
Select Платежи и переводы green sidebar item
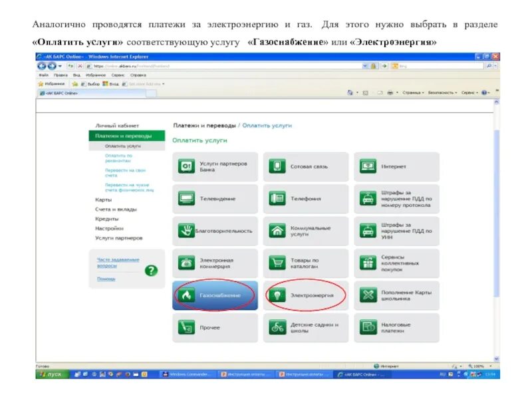127,136
